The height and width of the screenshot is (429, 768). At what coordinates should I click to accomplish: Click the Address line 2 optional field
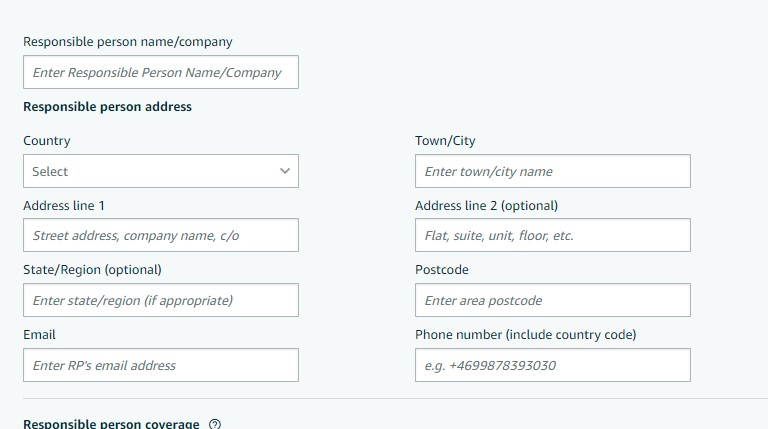pos(552,235)
